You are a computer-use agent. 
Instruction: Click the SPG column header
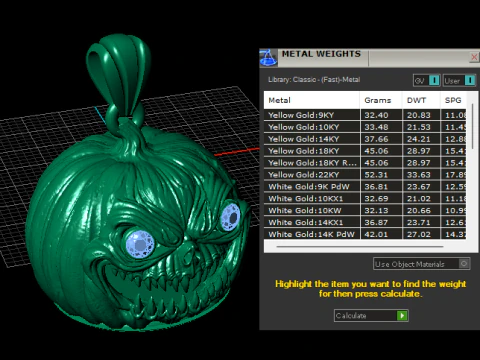tap(453, 100)
